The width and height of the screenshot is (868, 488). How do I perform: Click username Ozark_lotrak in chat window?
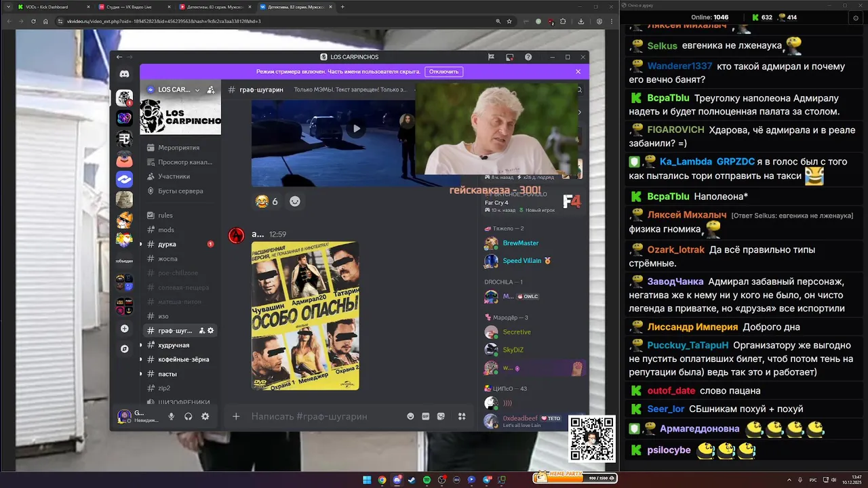click(676, 249)
